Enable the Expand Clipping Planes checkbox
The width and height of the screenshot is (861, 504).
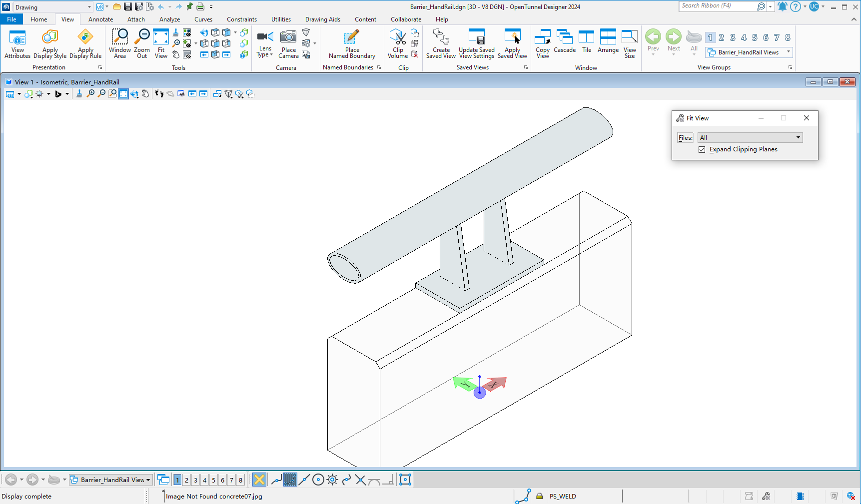click(x=702, y=149)
